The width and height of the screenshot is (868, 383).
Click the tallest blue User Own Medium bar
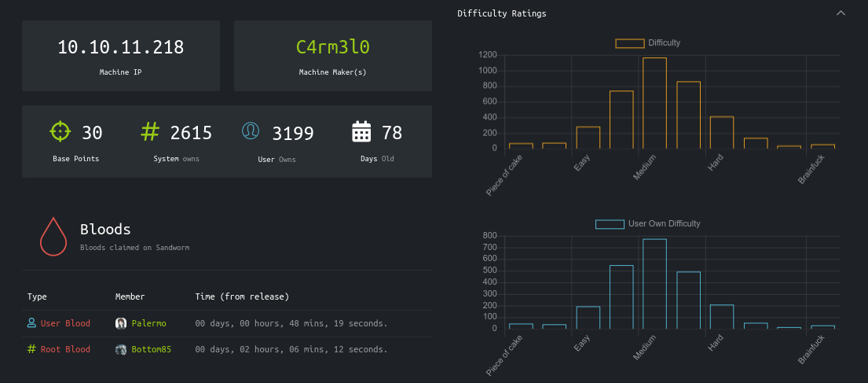654,284
